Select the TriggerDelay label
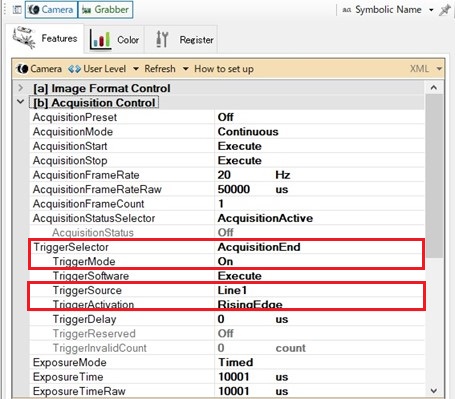The width and height of the screenshot is (455, 399). tap(84, 319)
